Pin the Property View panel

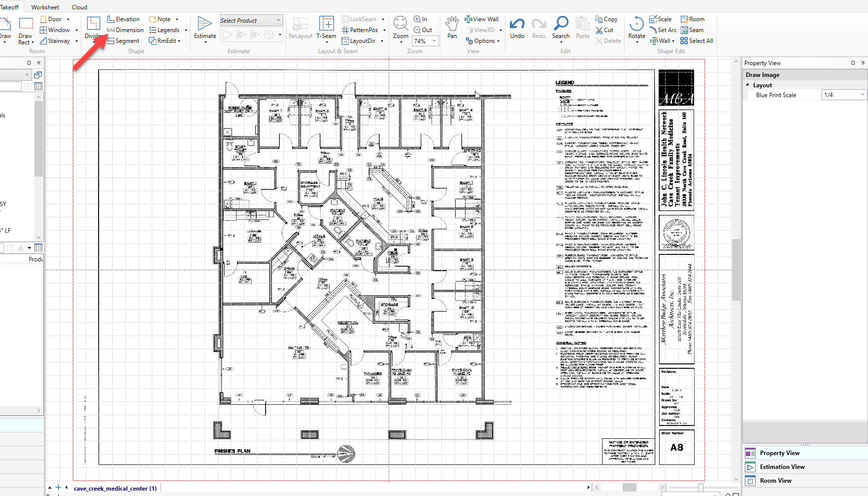853,63
